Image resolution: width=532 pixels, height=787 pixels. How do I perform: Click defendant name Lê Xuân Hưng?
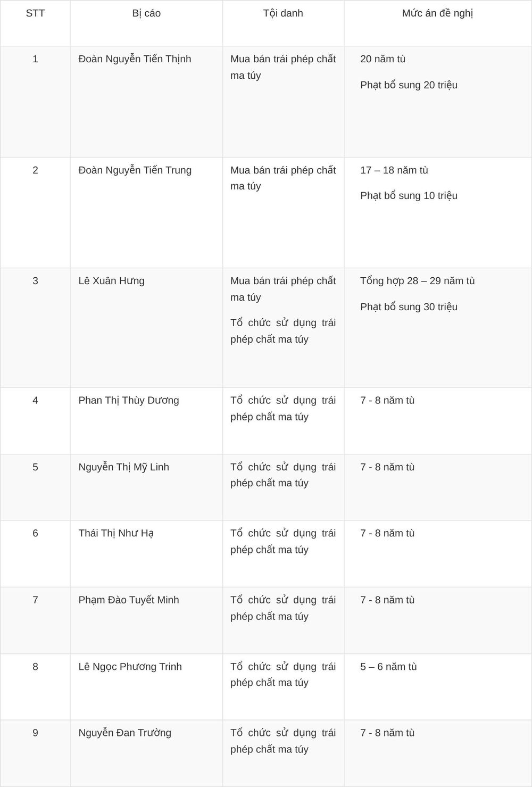112,281
